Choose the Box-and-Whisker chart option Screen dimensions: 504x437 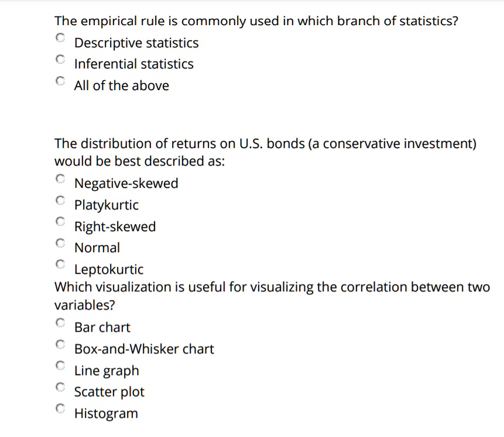(60, 344)
